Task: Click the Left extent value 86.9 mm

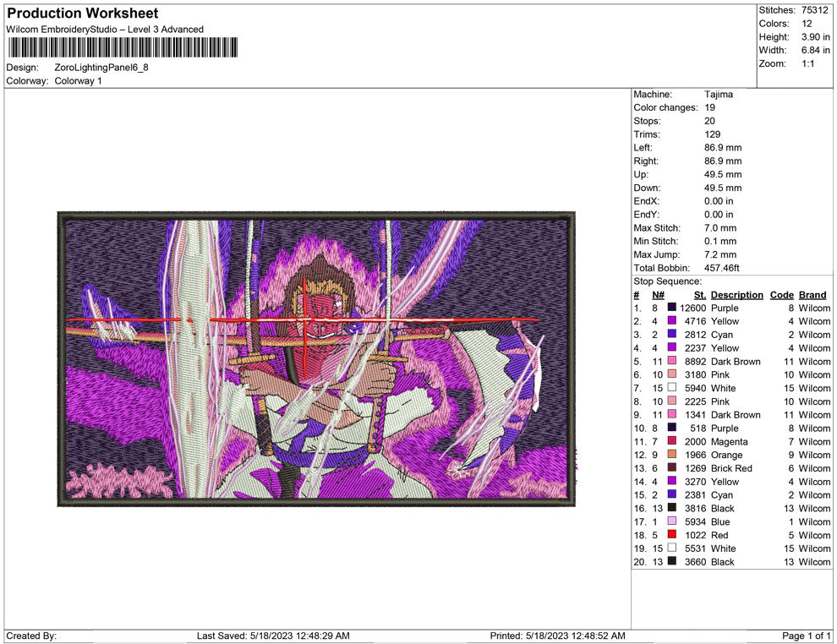Action: pyautogui.click(x=723, y=148)
